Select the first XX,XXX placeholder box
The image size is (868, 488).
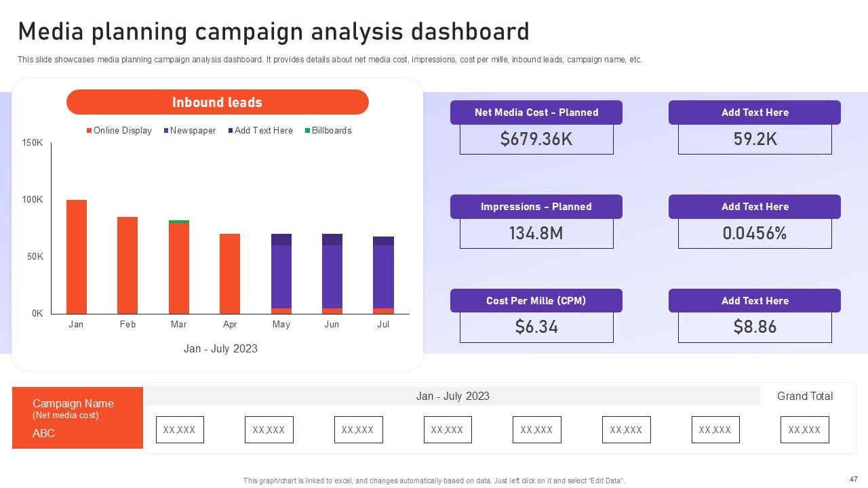(x=180, y=430)
